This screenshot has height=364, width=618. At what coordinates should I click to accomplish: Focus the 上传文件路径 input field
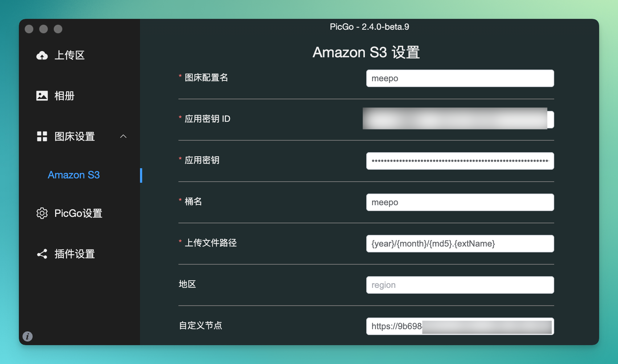click(x=460, y=244)
